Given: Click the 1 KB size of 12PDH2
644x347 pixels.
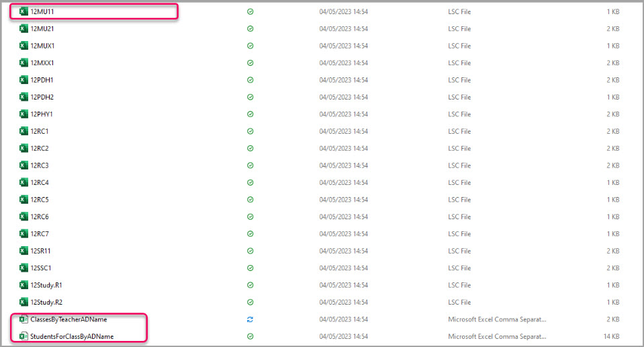Looking at the screenshot, I should point(613,97).
